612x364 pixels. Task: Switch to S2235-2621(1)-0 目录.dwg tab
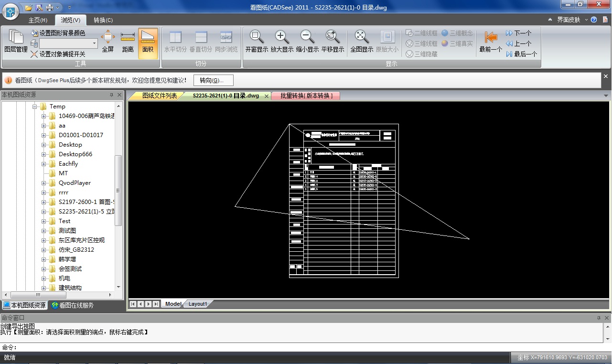(x=226, y=96)
